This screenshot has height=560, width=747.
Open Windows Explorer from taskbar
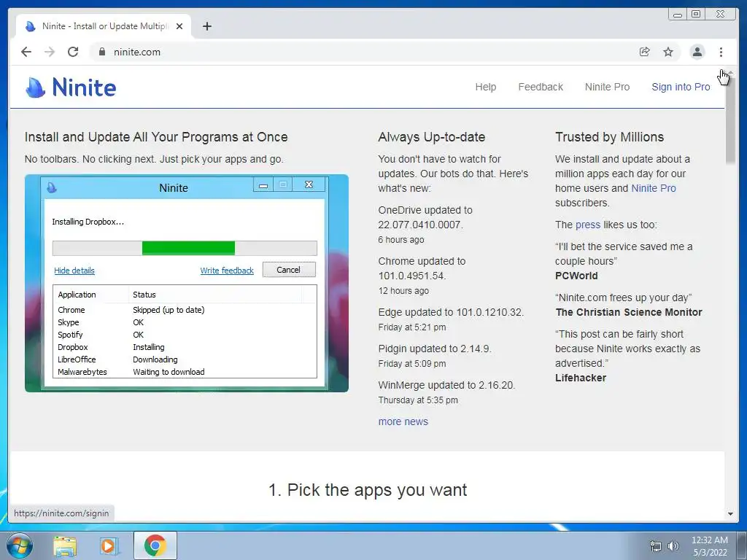65,545
